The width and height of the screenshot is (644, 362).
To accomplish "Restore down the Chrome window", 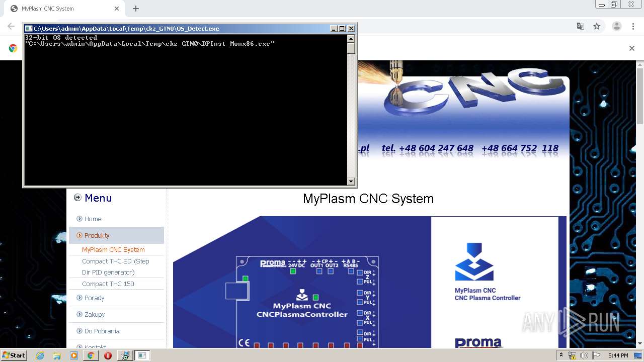I will (614, 5).
